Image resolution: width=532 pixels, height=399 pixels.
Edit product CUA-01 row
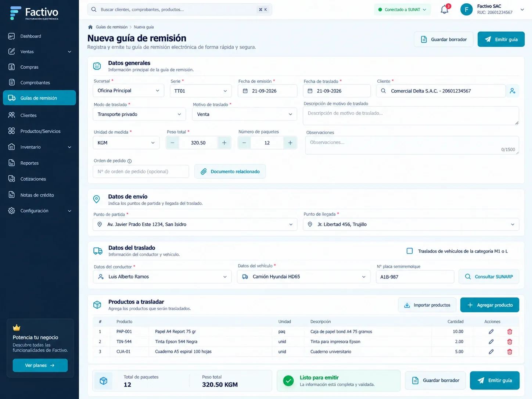[491, 352]
